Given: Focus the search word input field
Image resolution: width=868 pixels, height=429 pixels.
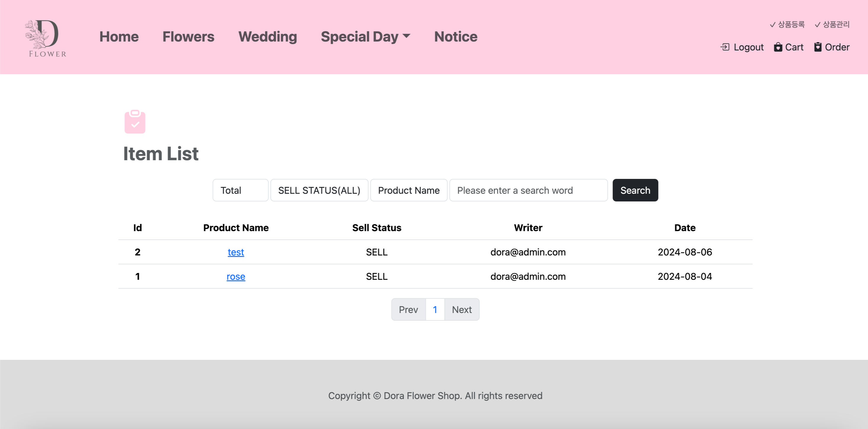Looking at the screenshot, I should tap(528, 190).
